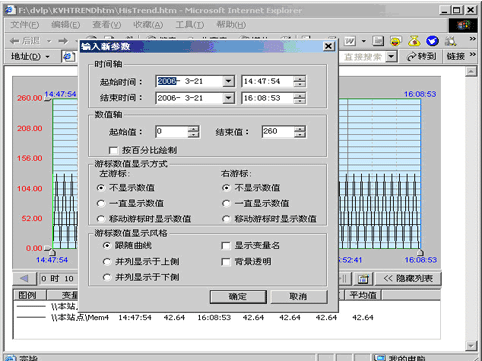The image size is (482, 361).
Task: Select 一直显示数值 for the left cursor
Action: tap(101, 203)
